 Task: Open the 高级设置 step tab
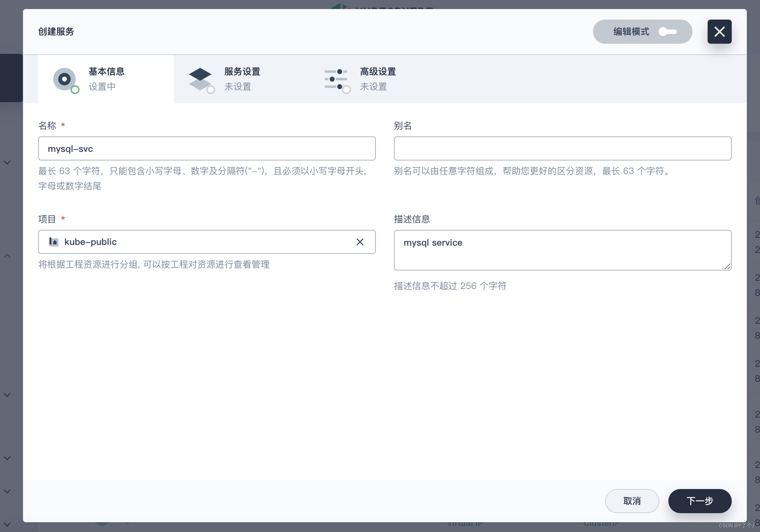pyautogui.click(x=377, y=79)
